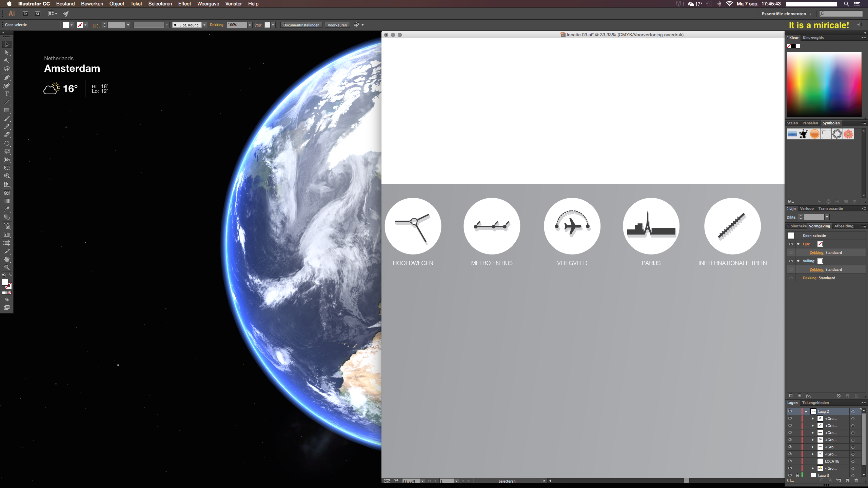
Task: Open the Bestand menu
Action: [65, 4]
